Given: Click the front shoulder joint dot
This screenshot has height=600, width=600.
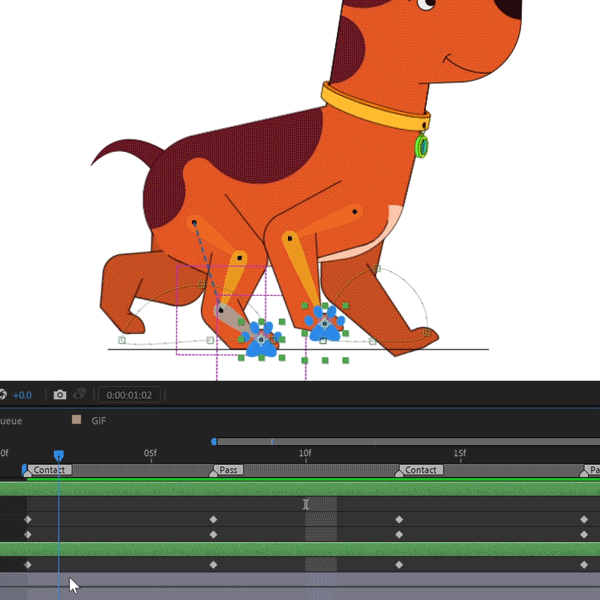Looking at the screenshot, I should pos(355,212).
